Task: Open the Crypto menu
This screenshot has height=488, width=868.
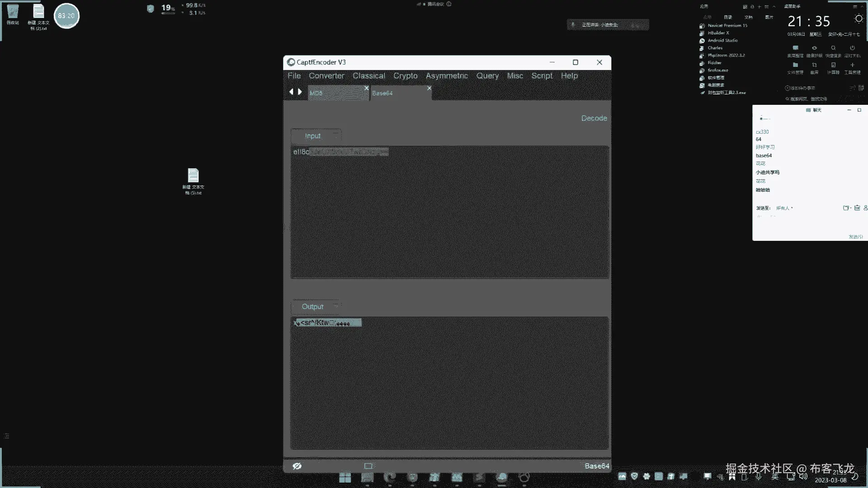Action: [405, 76]
